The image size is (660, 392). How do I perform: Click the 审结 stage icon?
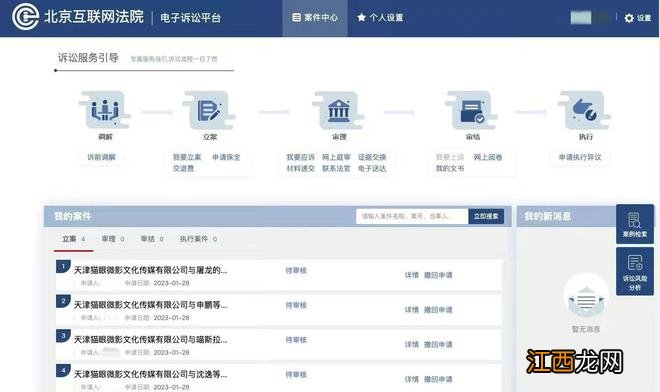click(x=472, y=110)
